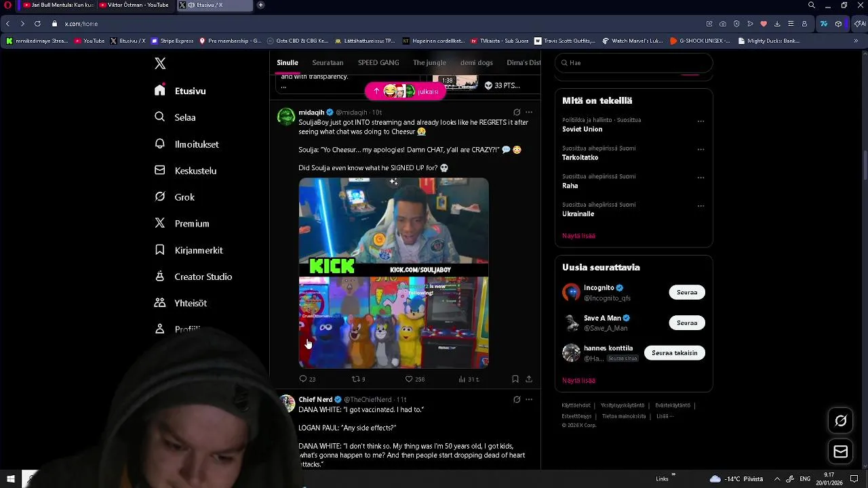
Task: Switch to The jungle tab
Action: pyautogui.click(x=429, y=62)
